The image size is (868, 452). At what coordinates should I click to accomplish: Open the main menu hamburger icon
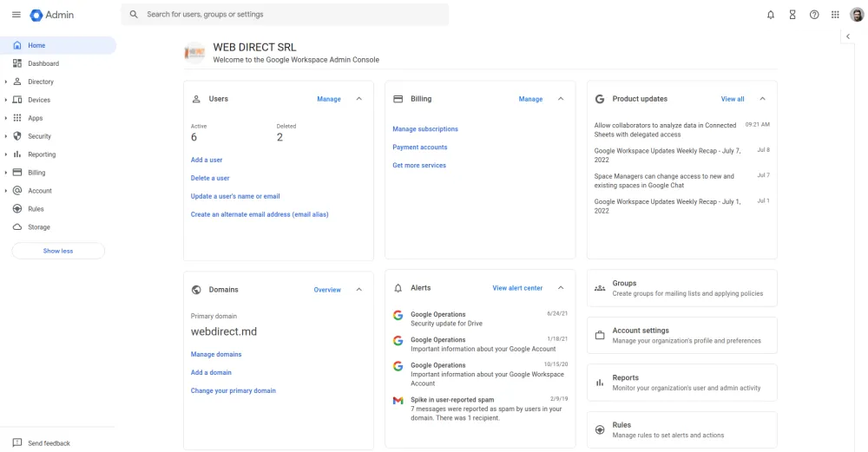click(16, 15)
